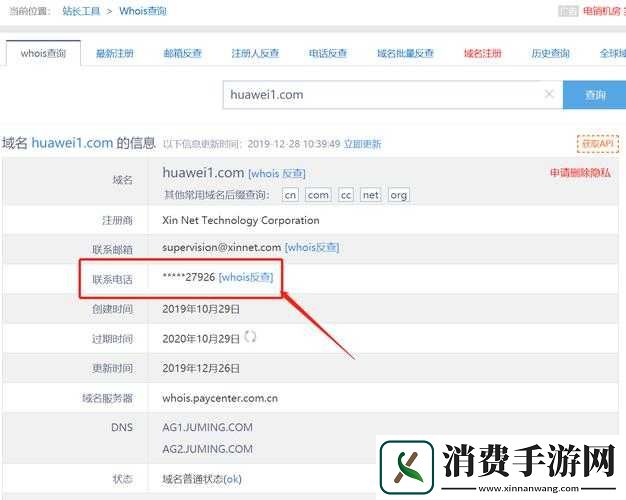Click the 获取API badge
Screen dimensions: 626x500
click(x=597, y=144)
